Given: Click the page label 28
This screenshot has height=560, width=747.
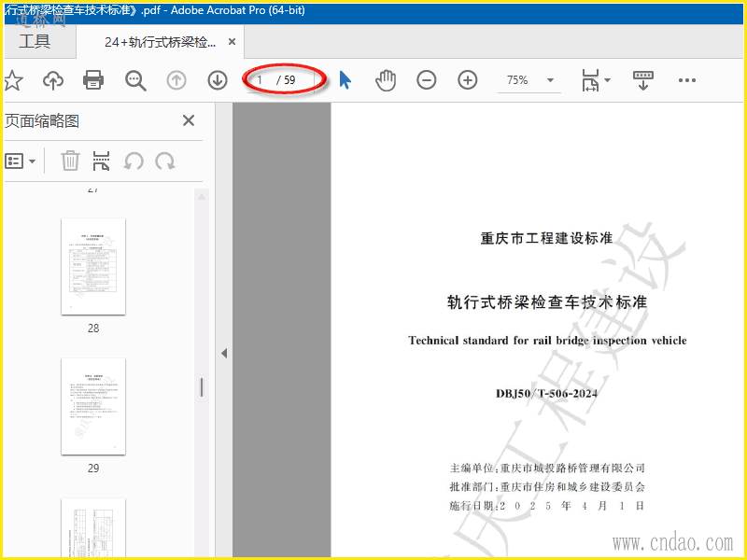Looking at the screenshot, I should tap(93, 329).
